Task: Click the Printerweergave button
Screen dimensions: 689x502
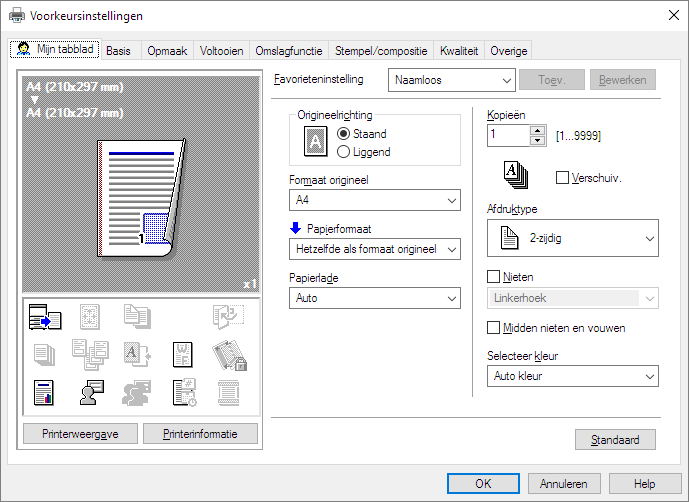Action: point(80,433)
